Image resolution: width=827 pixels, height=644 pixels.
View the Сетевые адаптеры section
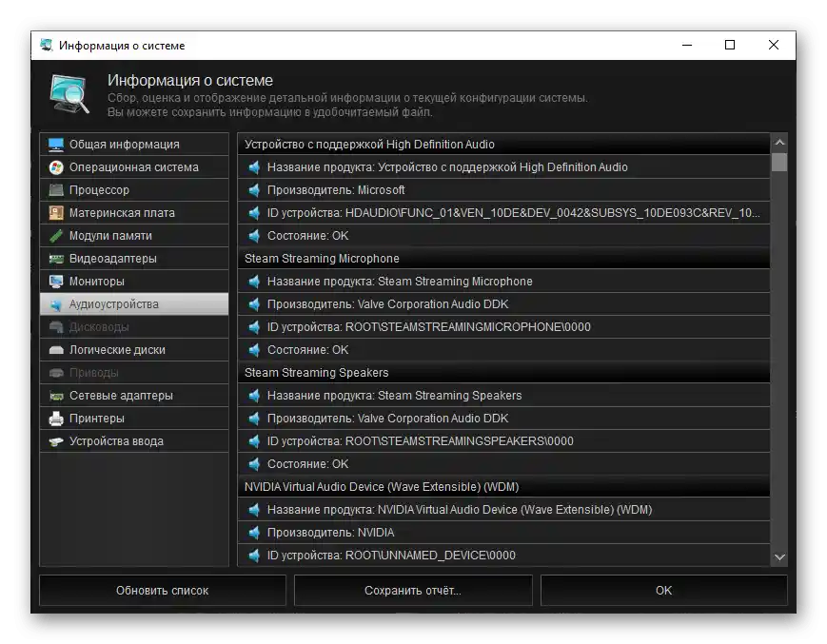134,396
